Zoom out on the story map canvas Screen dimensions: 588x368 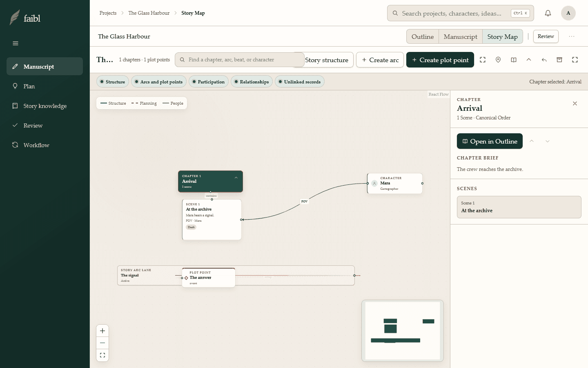102,343
